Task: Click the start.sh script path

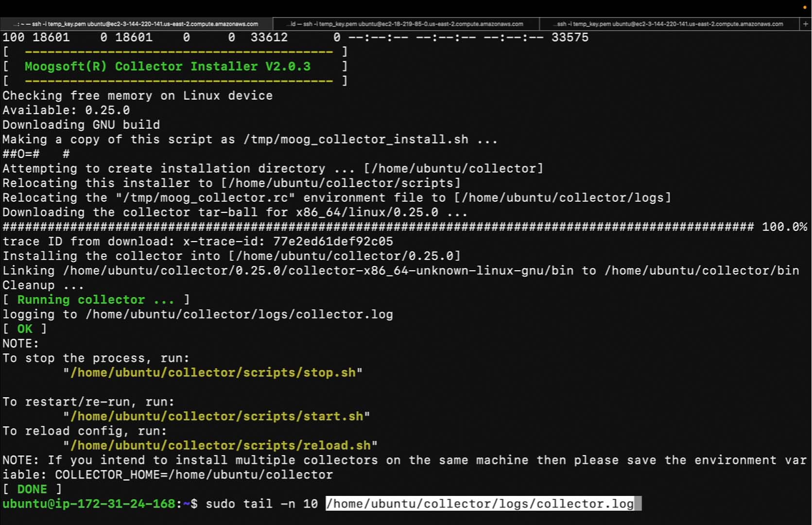Action: tap(217, 416)
